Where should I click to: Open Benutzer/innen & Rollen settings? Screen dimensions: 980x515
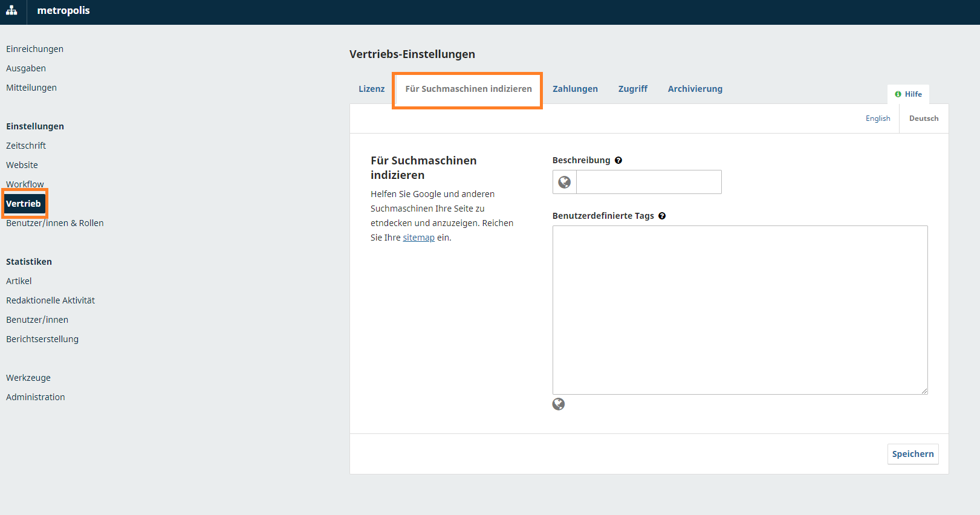pos(54,223)
